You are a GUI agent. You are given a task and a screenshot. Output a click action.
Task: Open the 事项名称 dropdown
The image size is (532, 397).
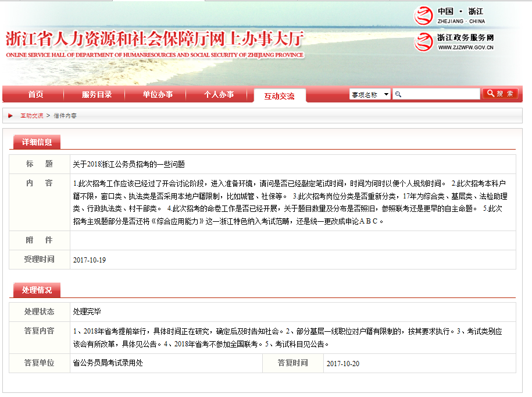click(x=370, y=94)
